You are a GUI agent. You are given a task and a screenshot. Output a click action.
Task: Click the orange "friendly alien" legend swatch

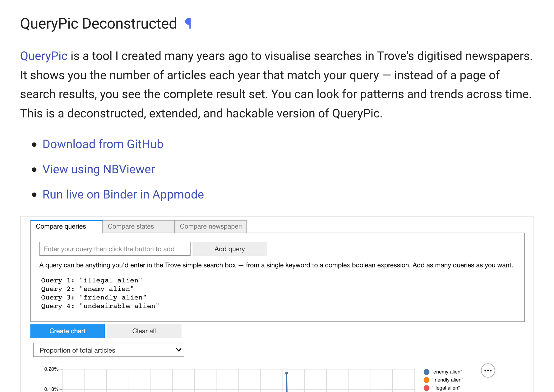point(427,380)
